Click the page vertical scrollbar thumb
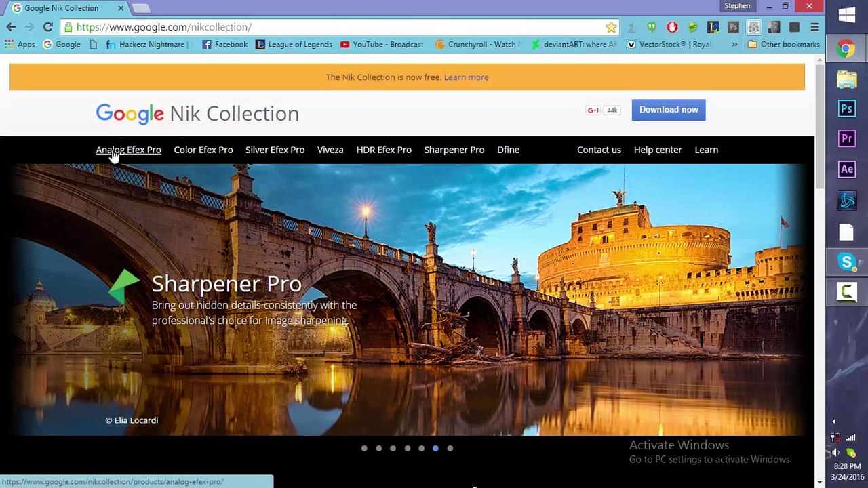The image size is (868, 488). tap(820, 127)
